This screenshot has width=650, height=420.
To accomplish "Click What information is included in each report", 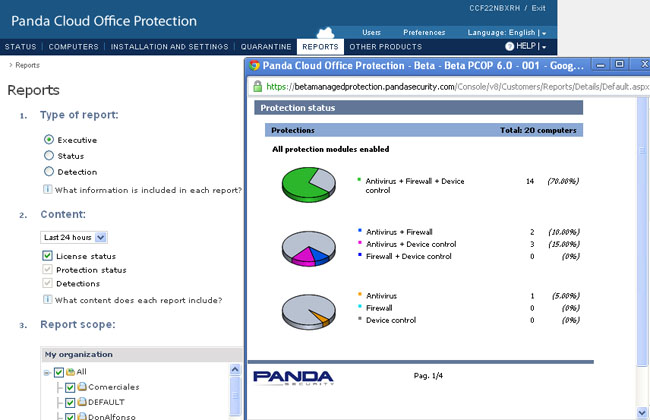I will click(x=148, y=190).
